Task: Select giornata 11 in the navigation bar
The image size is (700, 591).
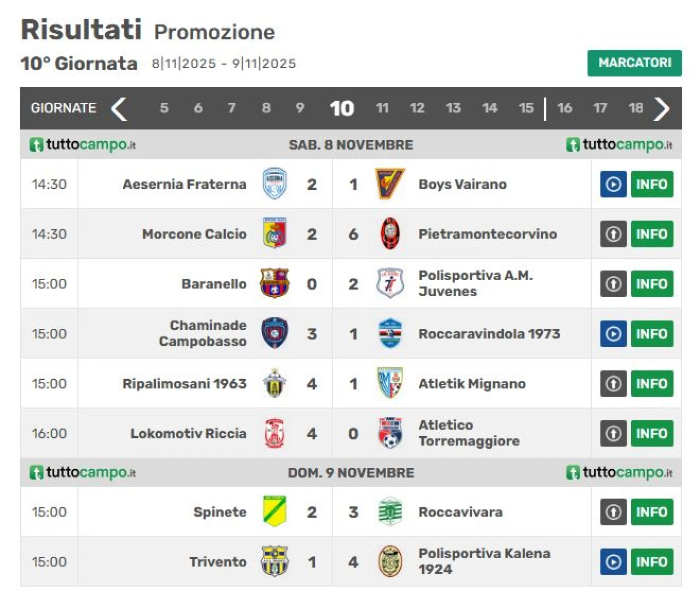Action: click(382, 108)
